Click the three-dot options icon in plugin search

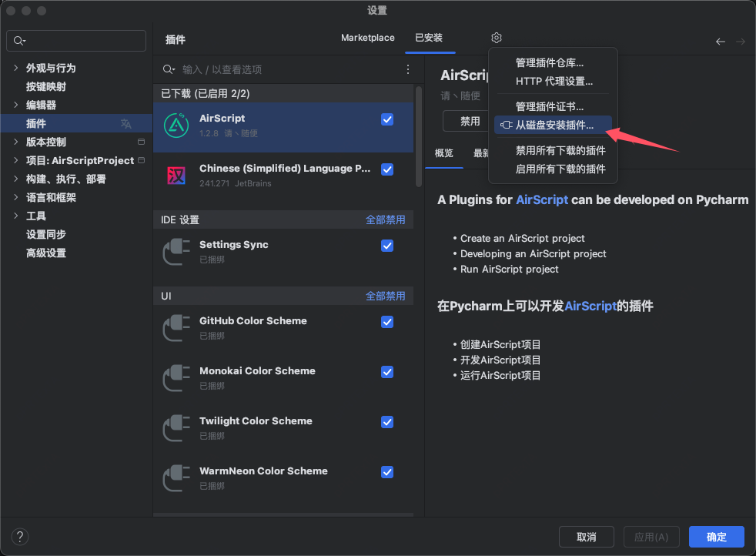coord(408,69)
